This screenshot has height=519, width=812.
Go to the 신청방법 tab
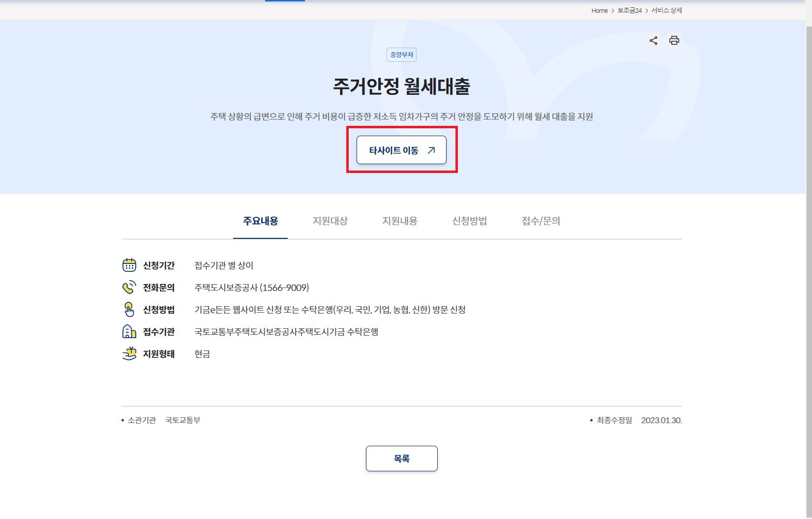470,221
